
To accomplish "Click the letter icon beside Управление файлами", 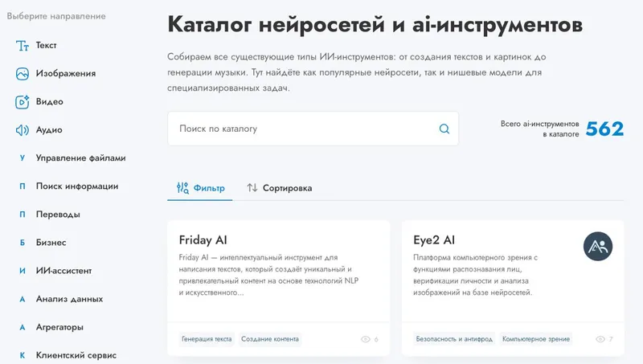I will [23, 157].
